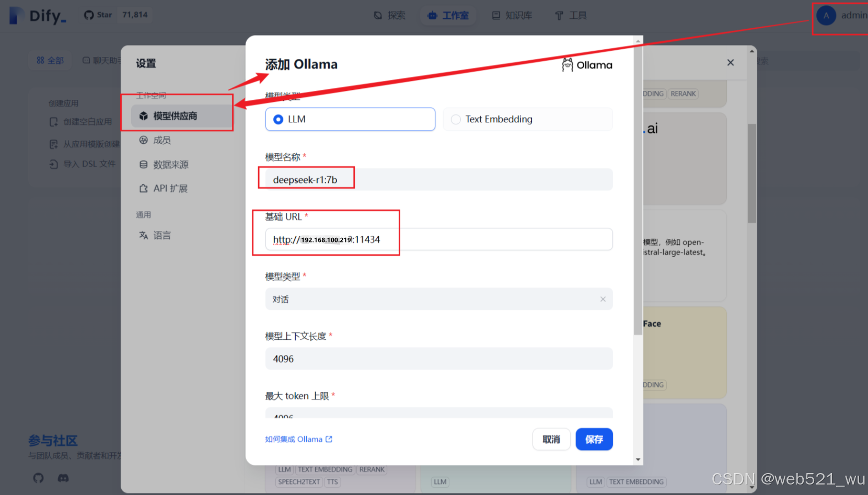Switch to the 工作室 top tab
This screenshot has width=868, height=495.
point(448,16)
